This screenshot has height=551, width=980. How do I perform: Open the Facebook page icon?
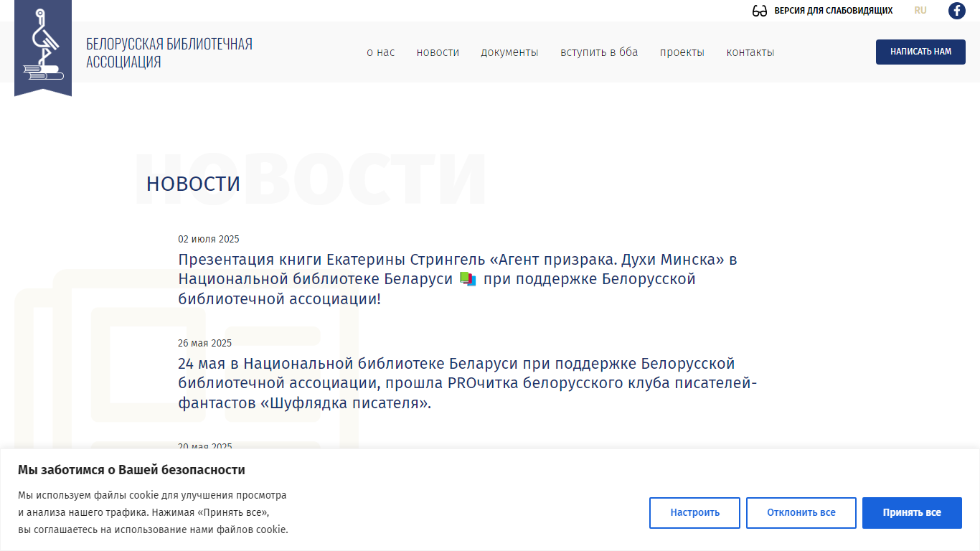(956, 11)
